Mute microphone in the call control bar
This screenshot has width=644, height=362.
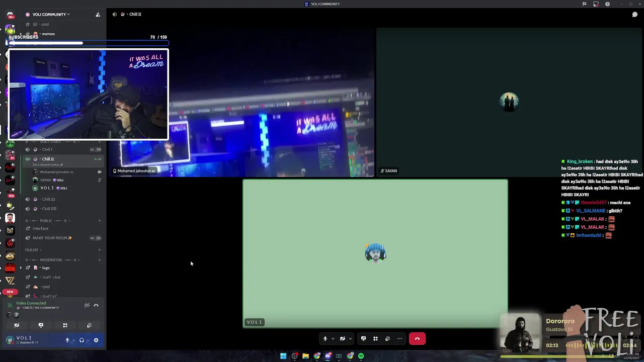[x=325, y=339]
